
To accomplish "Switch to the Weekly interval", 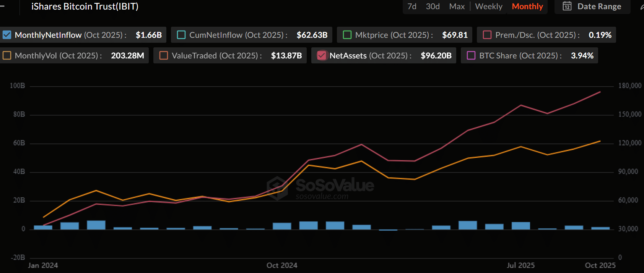I will (x=488, y=6).
